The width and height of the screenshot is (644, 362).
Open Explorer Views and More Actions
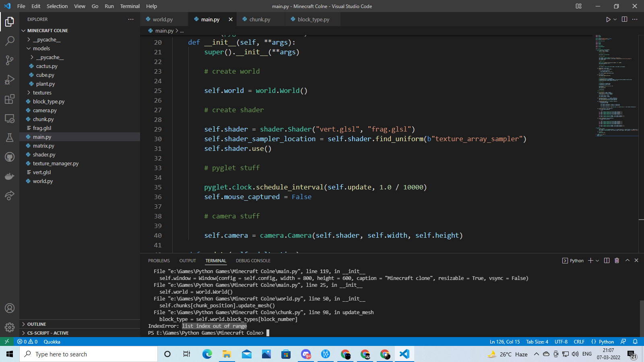click(131, 19)
